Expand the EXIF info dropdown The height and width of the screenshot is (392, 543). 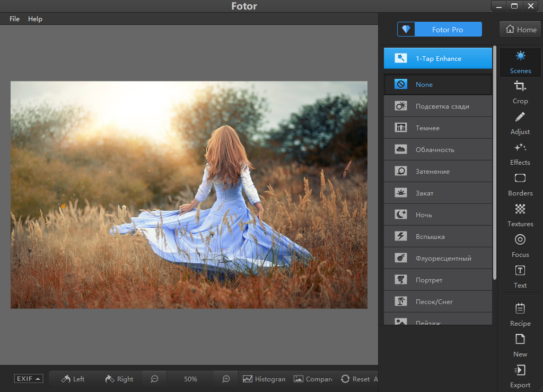29,379
